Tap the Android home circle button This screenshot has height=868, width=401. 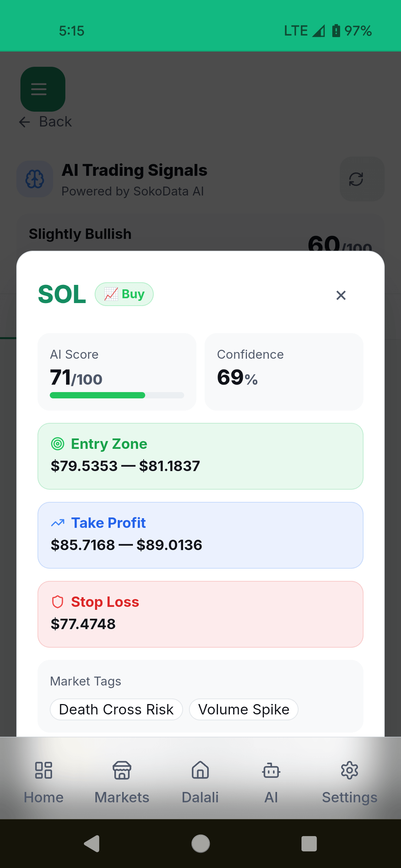tap(200, 844)
